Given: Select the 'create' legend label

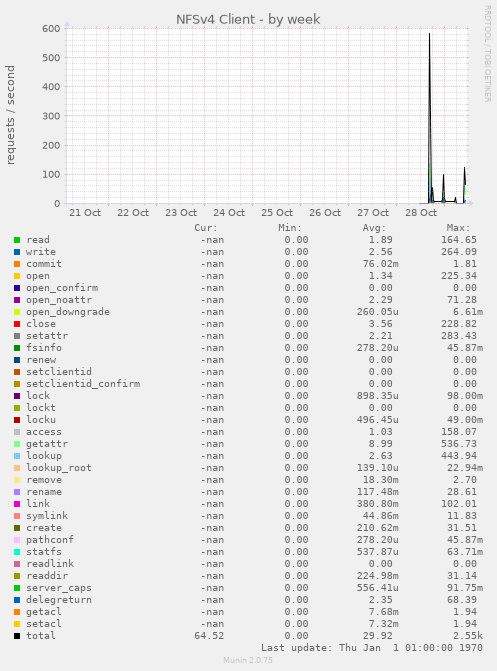Looking at the screenshot, I should [x=44, y=528].
